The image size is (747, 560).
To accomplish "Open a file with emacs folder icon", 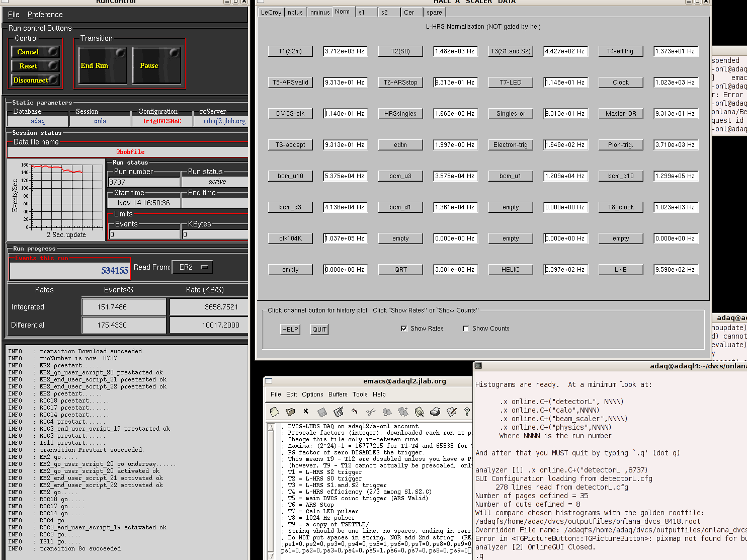I will tap(290, 412).
